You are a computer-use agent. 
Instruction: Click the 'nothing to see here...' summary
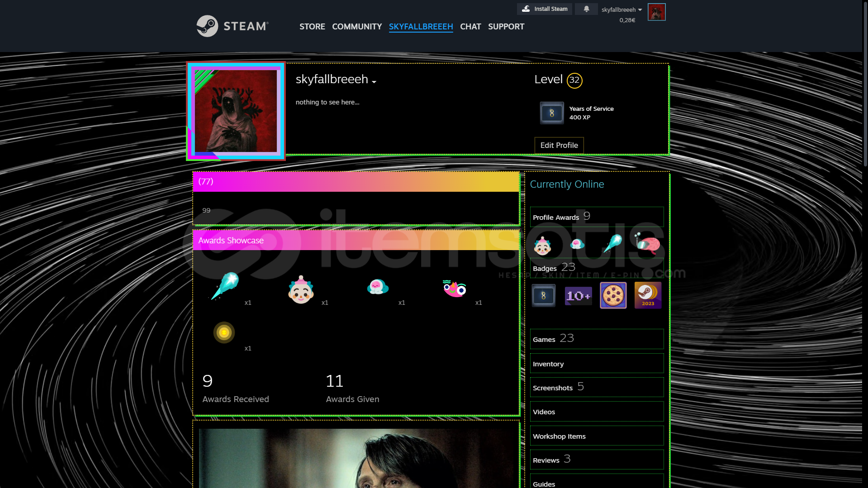click(327, 102)
